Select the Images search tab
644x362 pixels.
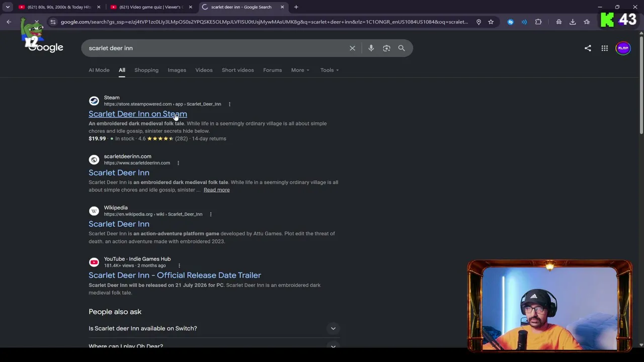pos(177,70)
